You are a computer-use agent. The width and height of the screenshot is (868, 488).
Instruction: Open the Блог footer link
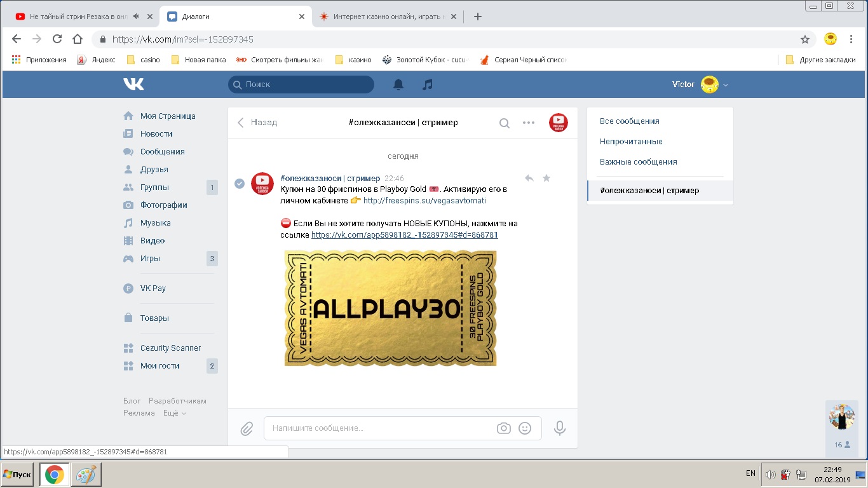(x=132, y=401)
